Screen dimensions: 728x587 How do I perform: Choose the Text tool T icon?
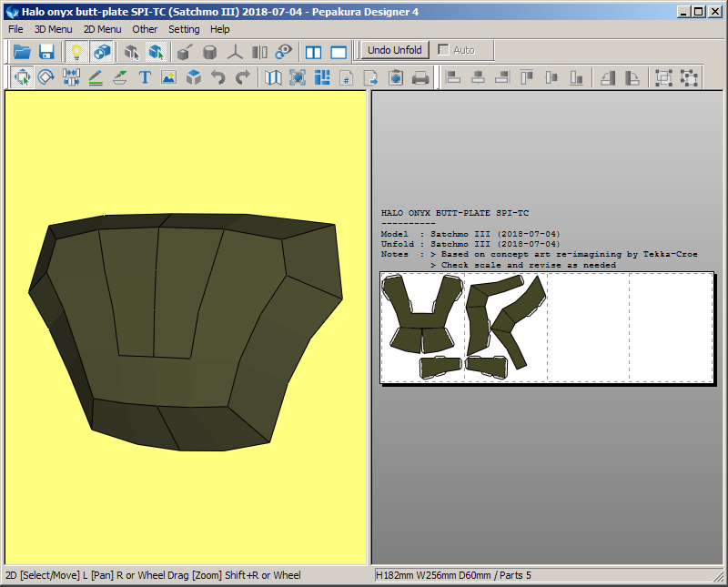[144, 78]
